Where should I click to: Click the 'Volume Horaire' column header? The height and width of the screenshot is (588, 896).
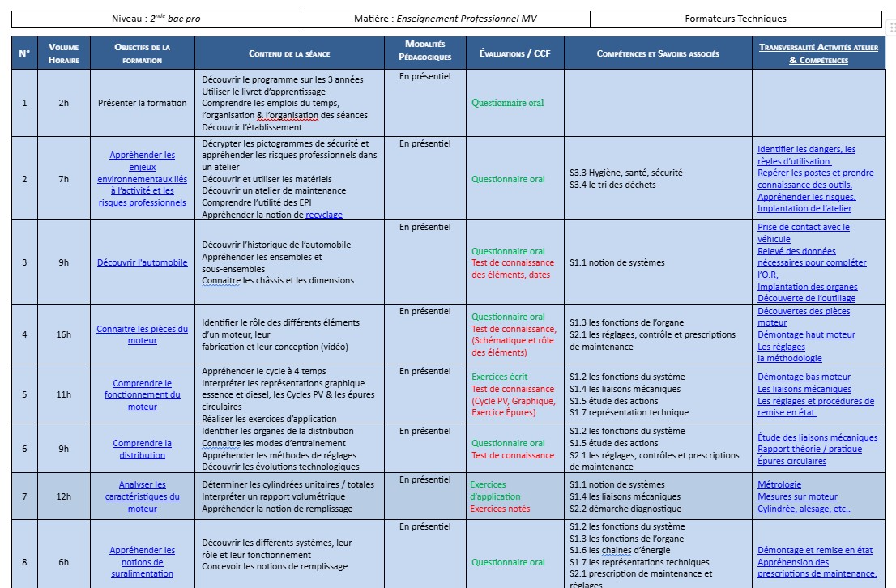(x=63, y=53)
